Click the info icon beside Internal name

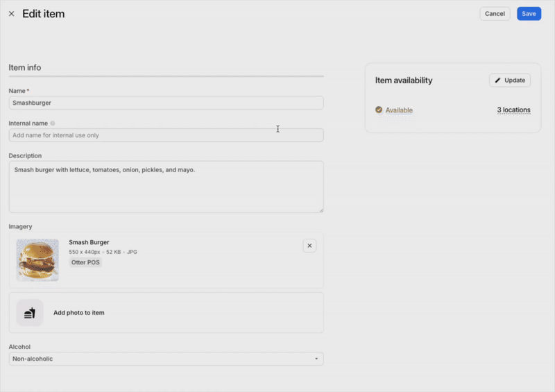click(53, 123)
